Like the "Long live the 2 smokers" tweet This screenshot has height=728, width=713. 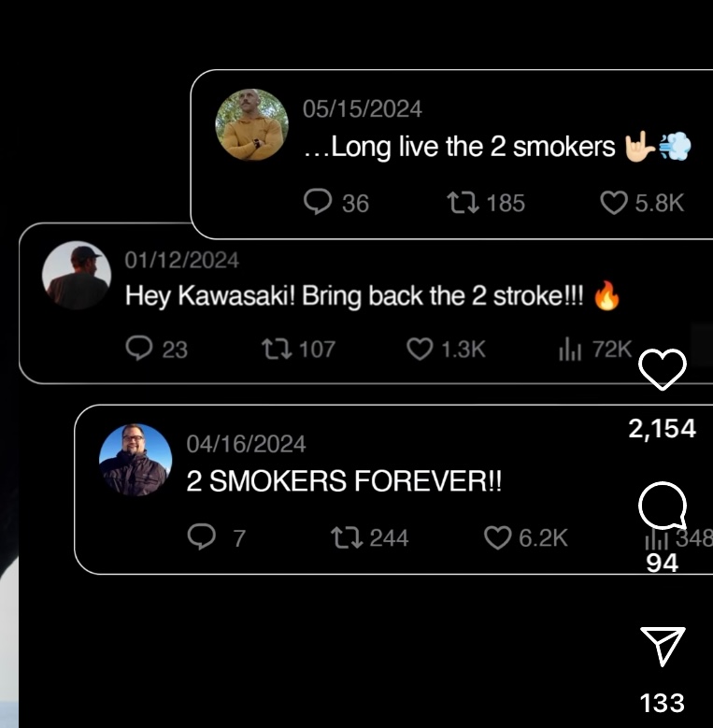coord(613,202)
